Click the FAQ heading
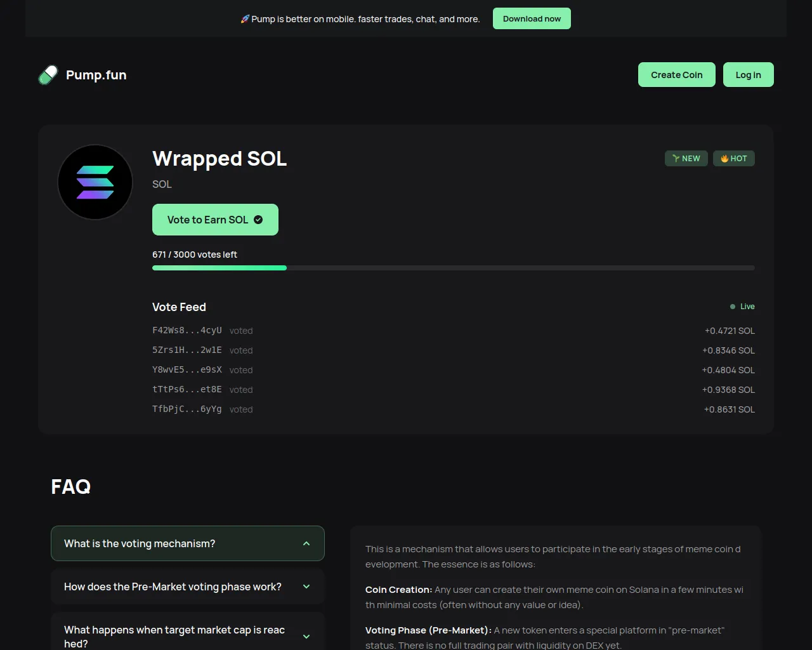Viewport: 812px width, 650px height. click(71, 487)
